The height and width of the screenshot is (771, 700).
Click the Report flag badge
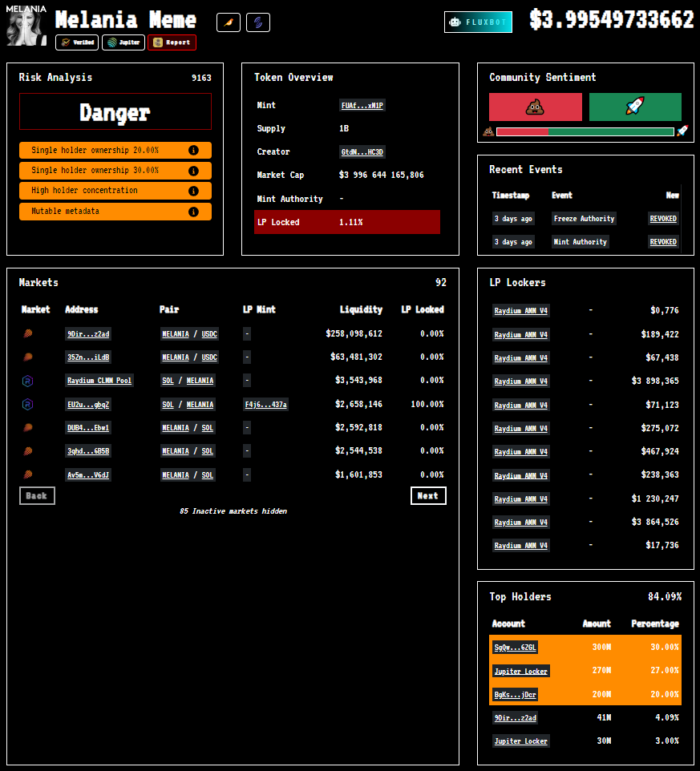(x=172, y=42)
